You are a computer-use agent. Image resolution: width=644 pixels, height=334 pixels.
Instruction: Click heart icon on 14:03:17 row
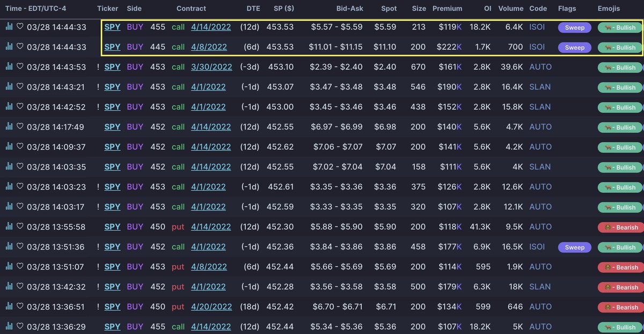click(20, 207)
